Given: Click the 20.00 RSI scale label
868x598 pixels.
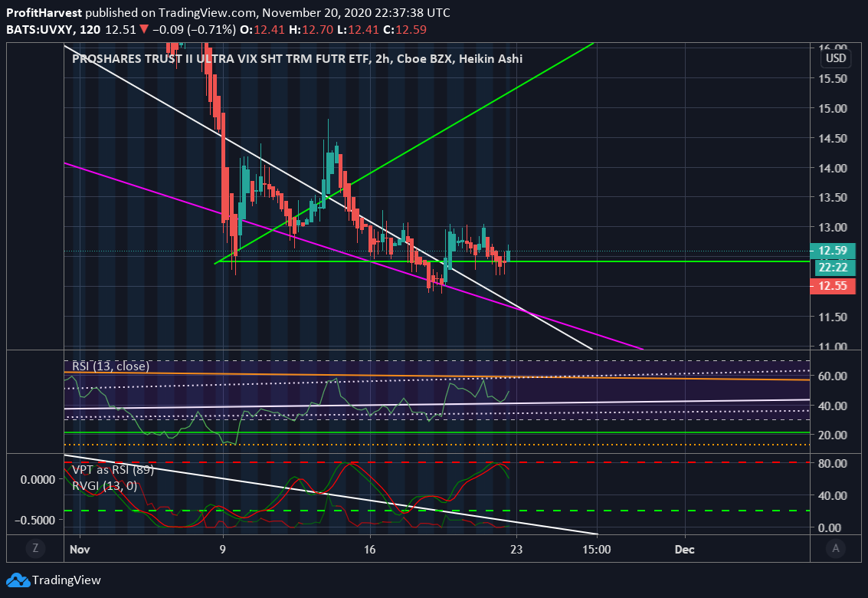Looking at the screenshot, I should click(x=833, y=435).
